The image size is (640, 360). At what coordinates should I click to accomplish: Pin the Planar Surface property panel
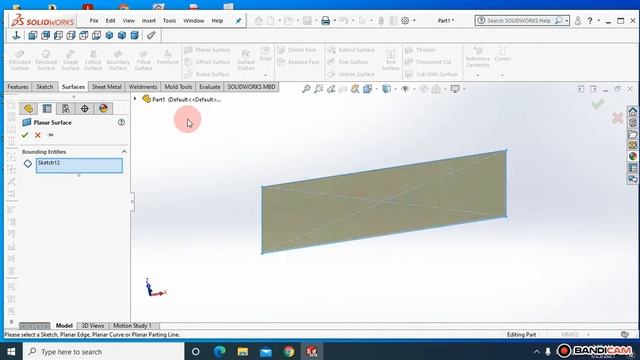tap(50, 135)
